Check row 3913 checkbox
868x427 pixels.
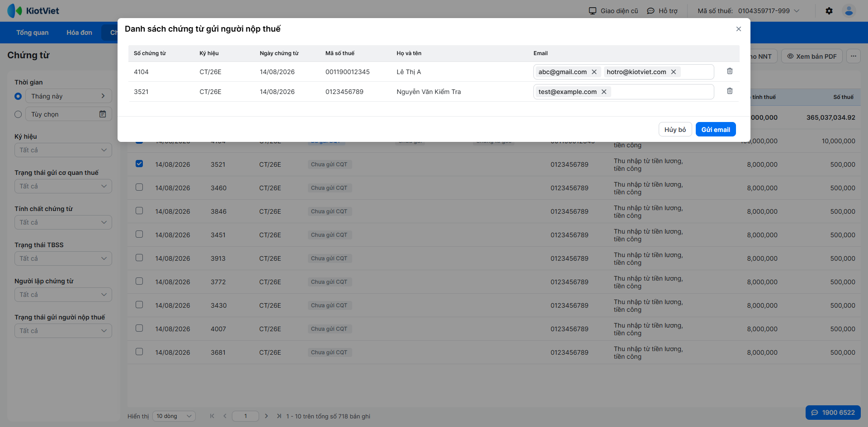pos(139,258)
